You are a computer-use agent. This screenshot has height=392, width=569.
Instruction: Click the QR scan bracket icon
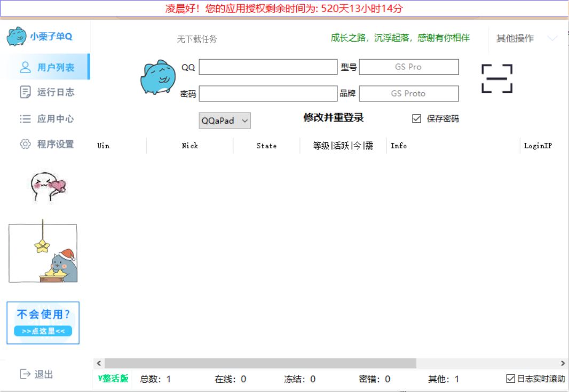click(x=497, y=78)
